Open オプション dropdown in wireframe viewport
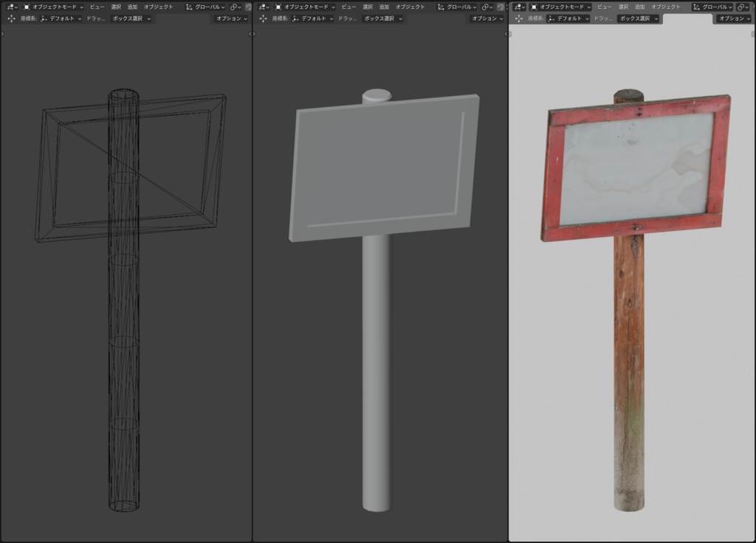 [x=231, y=18]
